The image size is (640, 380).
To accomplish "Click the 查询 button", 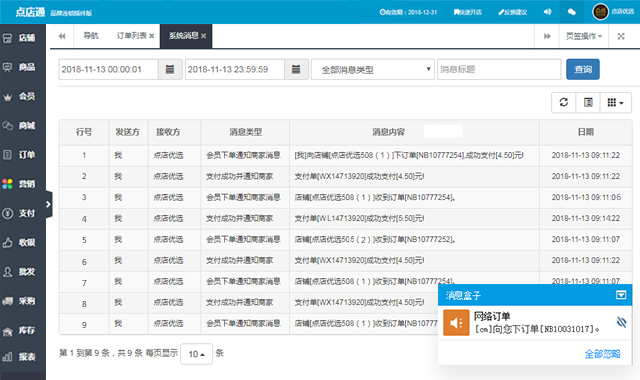I will [x=583, y=69].
